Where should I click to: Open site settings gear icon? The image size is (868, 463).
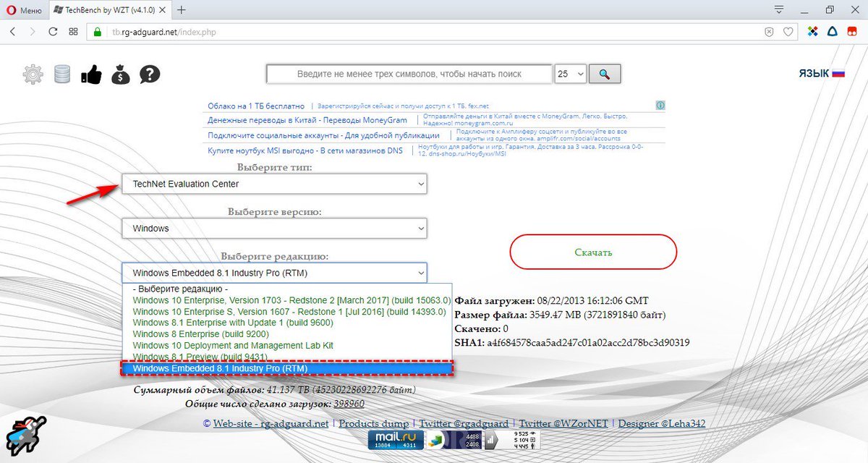click(33, 74)
